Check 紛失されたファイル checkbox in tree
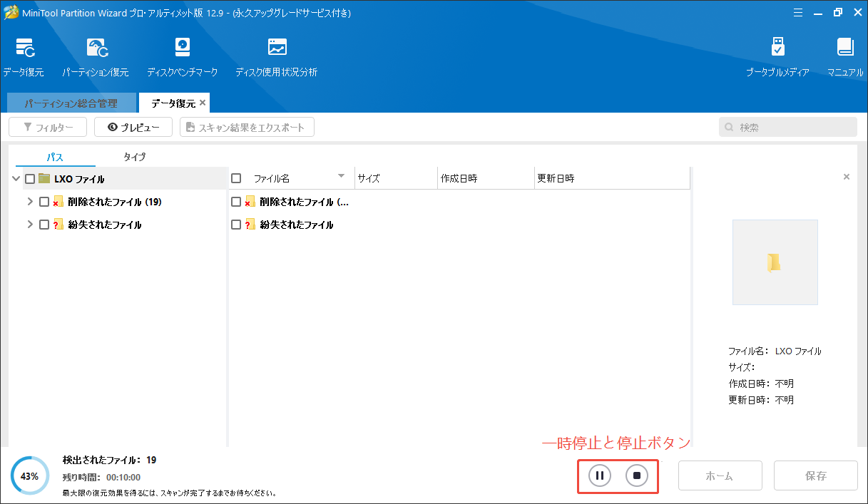 pos(44,225)
